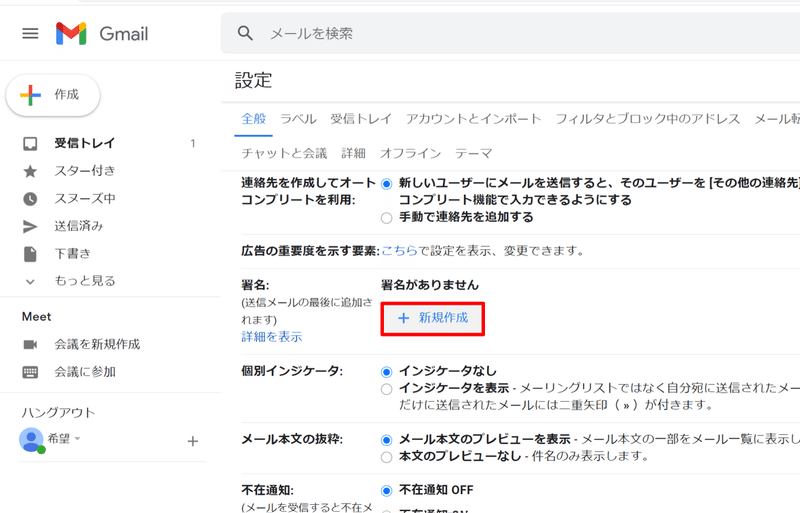Open the アカウントとインポート tab
This screenshot has height=513, width=800.
[x=473, y=119]
